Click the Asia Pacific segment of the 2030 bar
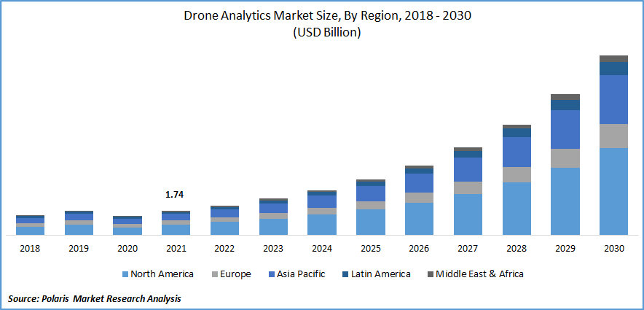This screenshot has height=310, width=644. (x=613, y=99)
